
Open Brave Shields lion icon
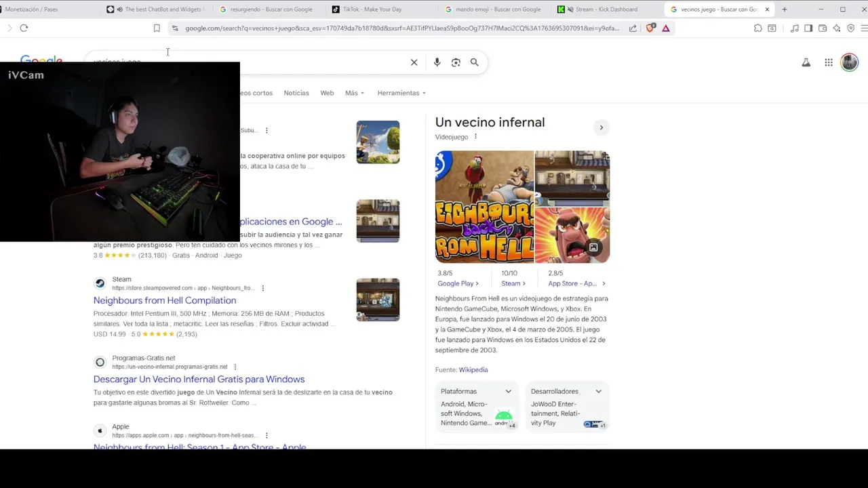650,28
